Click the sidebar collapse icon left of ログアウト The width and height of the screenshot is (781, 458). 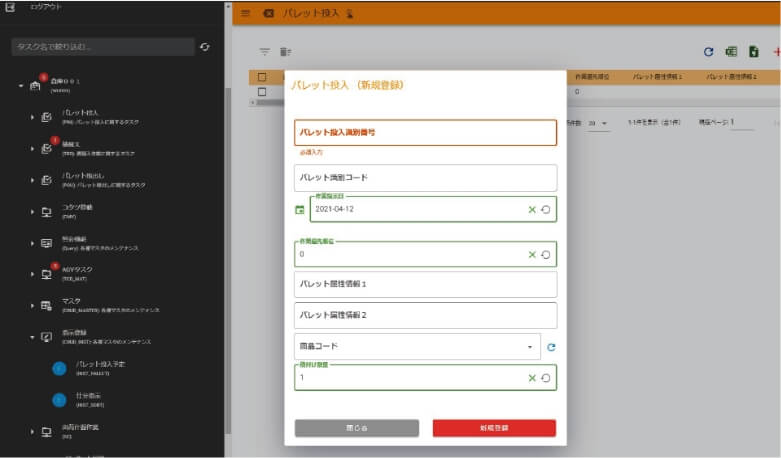(x=10, y=7)
